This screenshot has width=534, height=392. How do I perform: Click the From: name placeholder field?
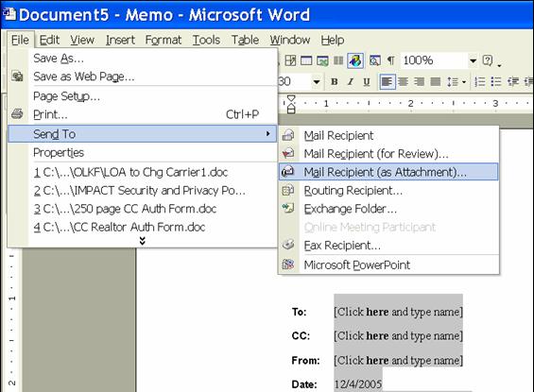point(398,360)
